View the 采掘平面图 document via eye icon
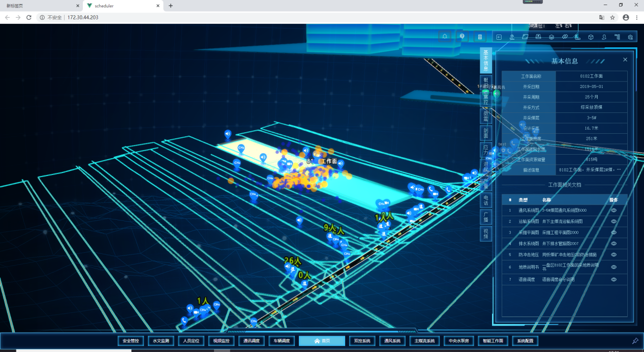This screenshot has width=644, height=352. point(614,232)
